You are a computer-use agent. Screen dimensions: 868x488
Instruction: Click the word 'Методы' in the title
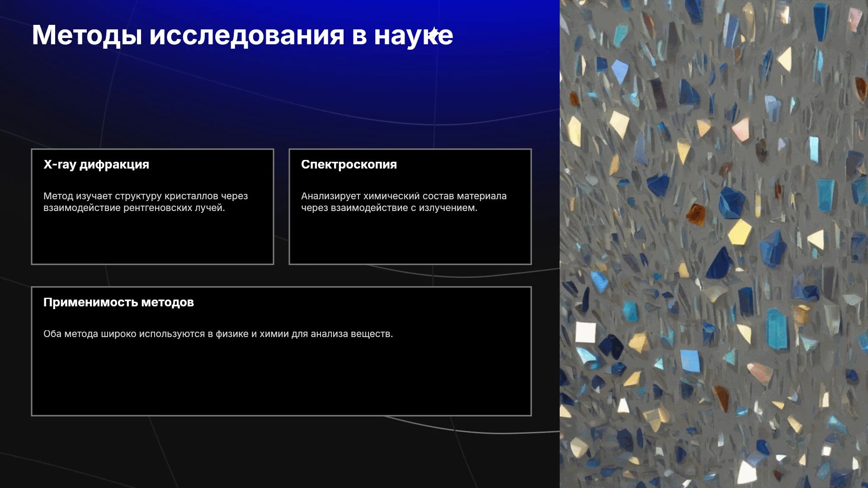87,35
